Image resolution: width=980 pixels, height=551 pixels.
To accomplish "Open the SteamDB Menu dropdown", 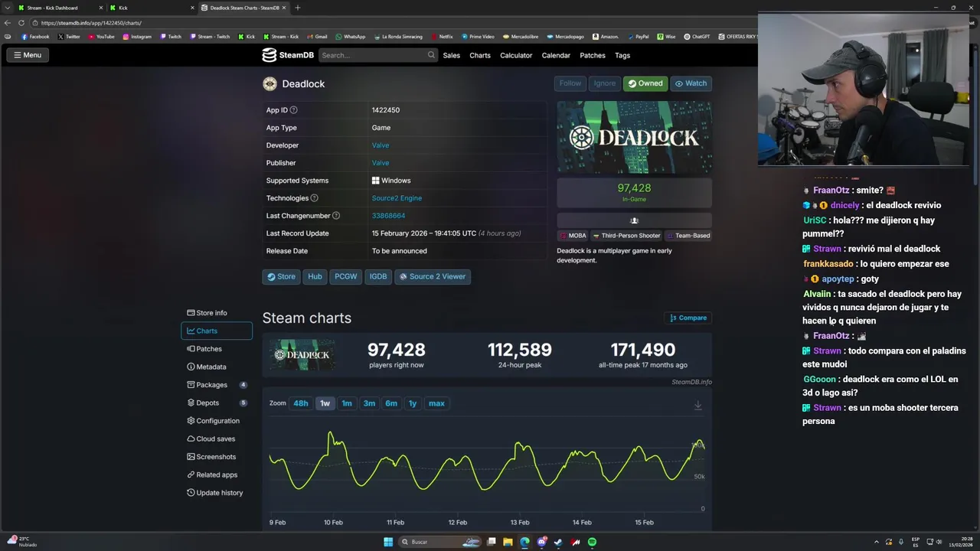I will (x=27, y=55).
